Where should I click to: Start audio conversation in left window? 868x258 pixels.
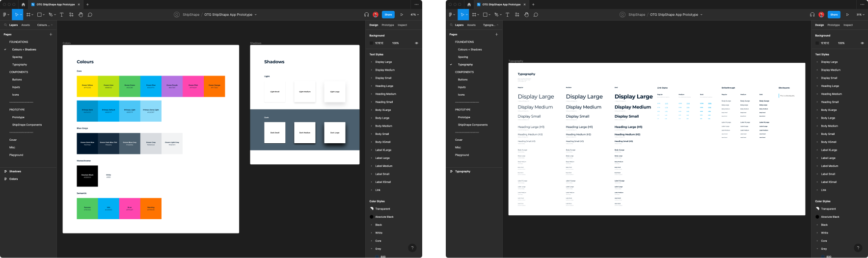(366, 15)
